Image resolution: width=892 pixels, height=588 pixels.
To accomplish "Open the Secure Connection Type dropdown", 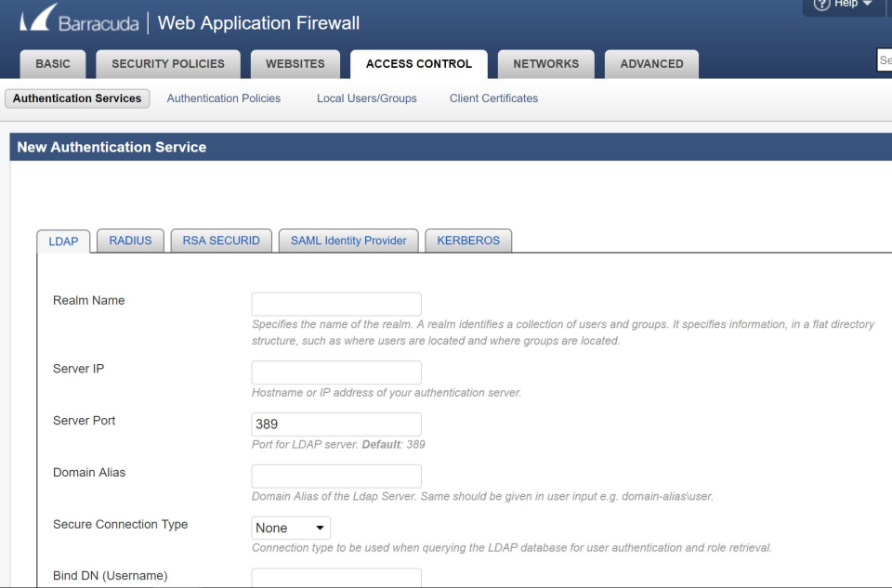I will (x=291, y=528).
